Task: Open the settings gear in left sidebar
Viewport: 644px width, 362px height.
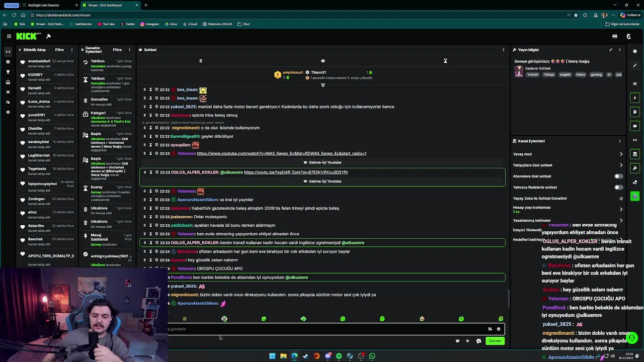Action: (8, 112)
